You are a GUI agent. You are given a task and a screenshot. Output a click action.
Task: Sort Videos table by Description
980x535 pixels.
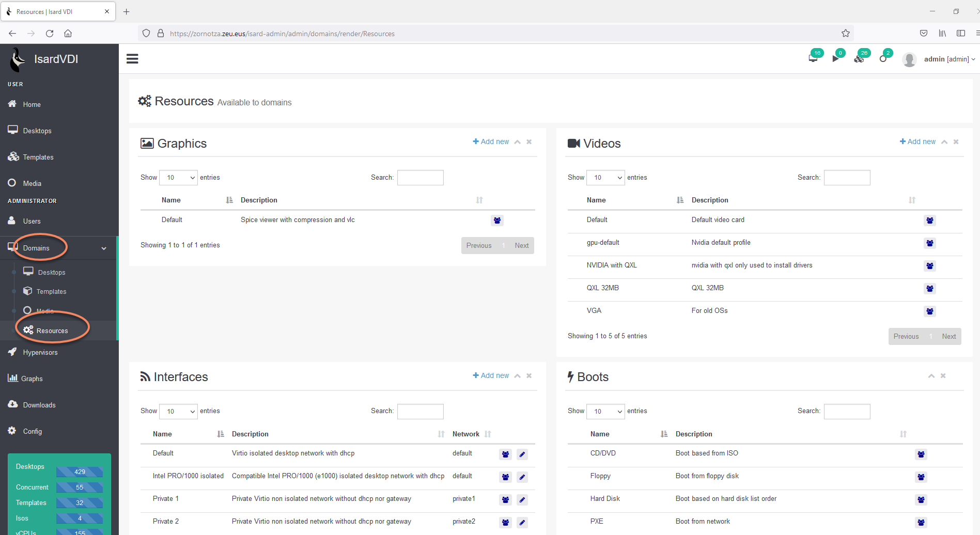click(803, 200)
